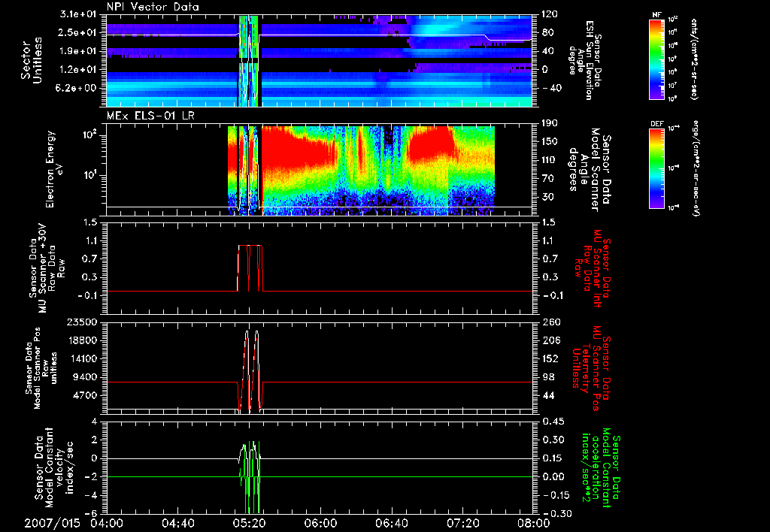
Task: Click the "08:00" time tick label
Action: [534, 523]
